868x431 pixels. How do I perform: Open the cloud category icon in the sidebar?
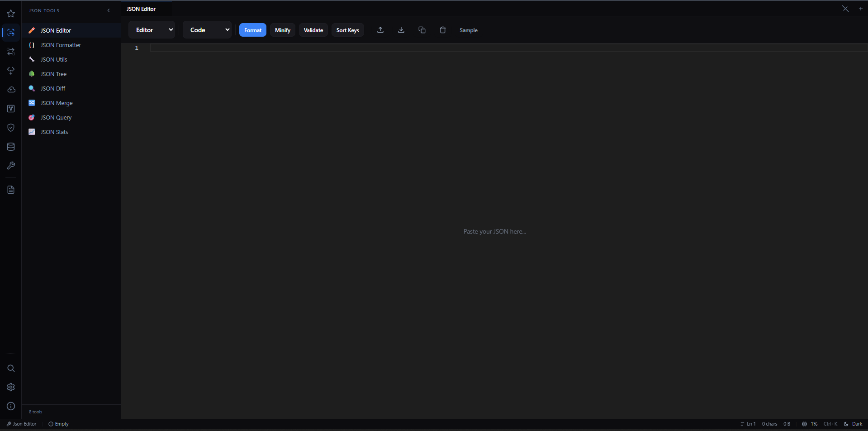click(x=11, y=90)
